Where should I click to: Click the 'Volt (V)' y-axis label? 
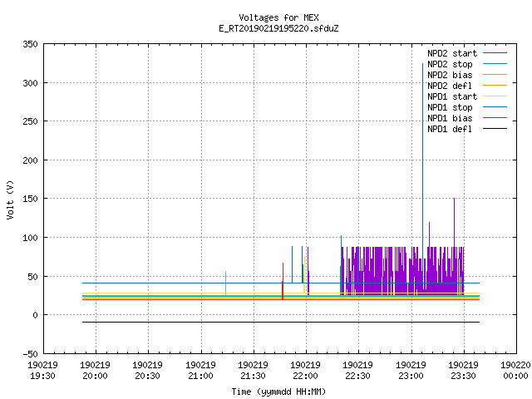tap(10, 199)
